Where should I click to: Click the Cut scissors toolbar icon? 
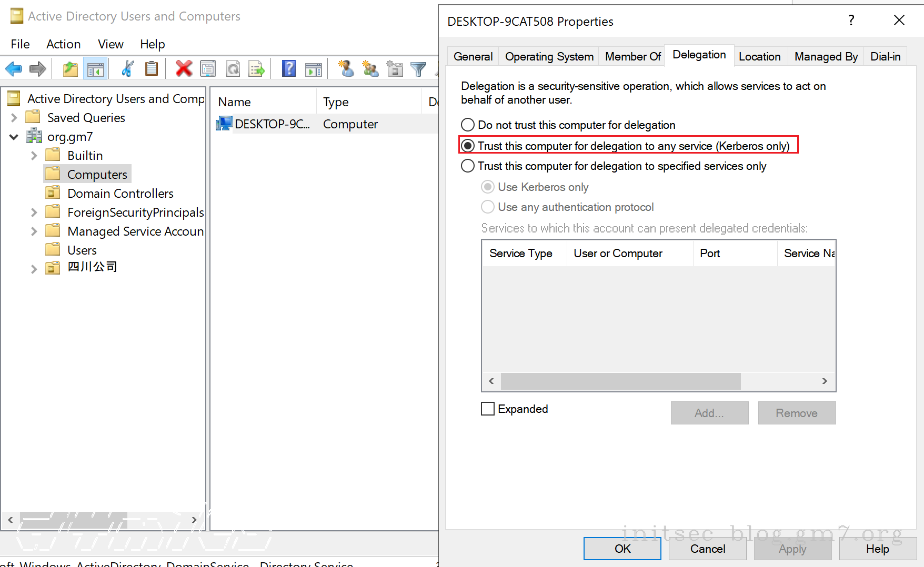pyautogui.click(x=127, y=69)
